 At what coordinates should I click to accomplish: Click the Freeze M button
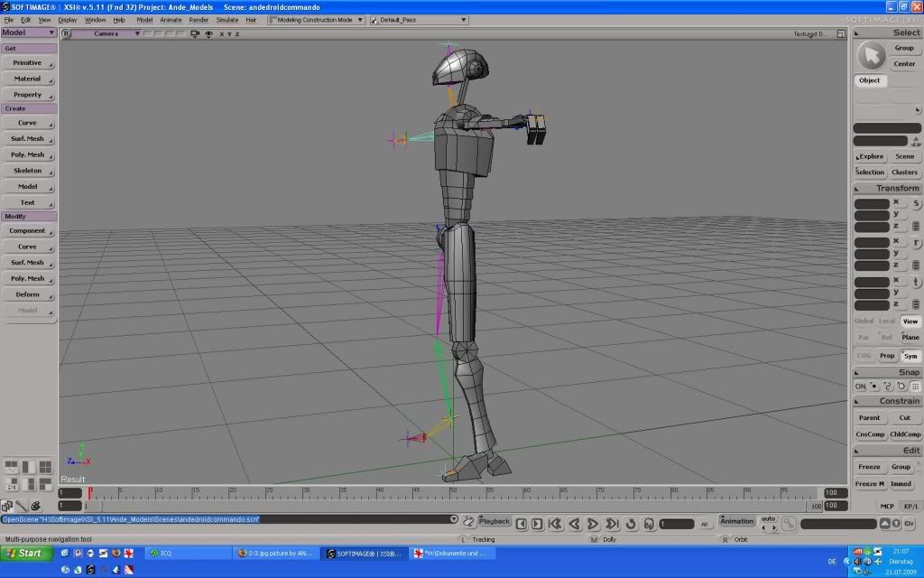870,484
